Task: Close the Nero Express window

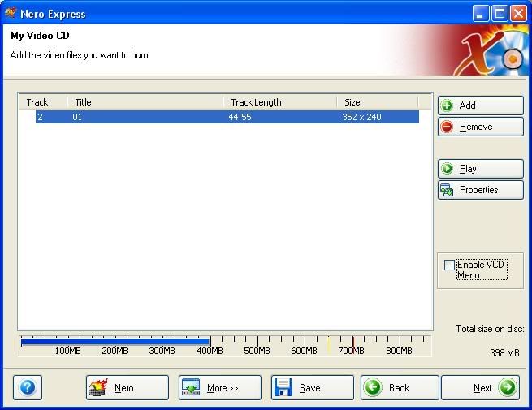Action: (x=518, y=14)
